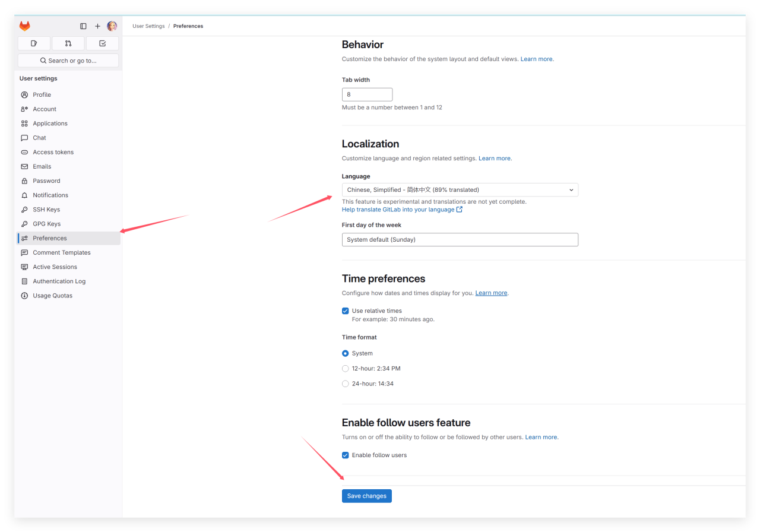
Task: Click the Preferences breadcrumb text
Action: coord(188,26)
